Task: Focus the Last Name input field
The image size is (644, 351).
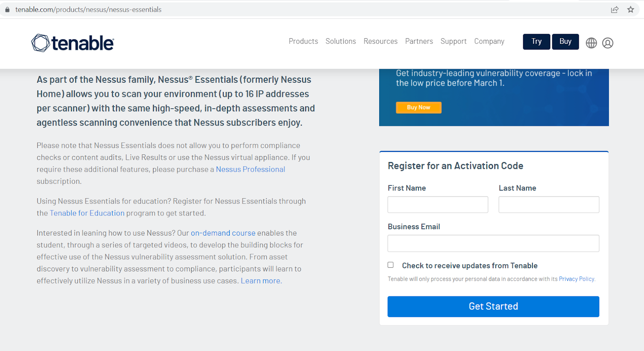Action: pyautogui.click(x=549, y=205)
